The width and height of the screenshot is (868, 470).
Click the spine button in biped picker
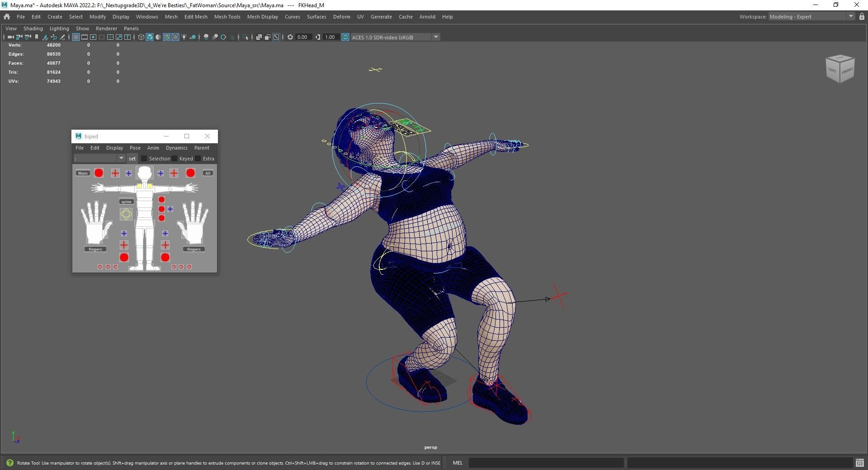tap(126, 202)
